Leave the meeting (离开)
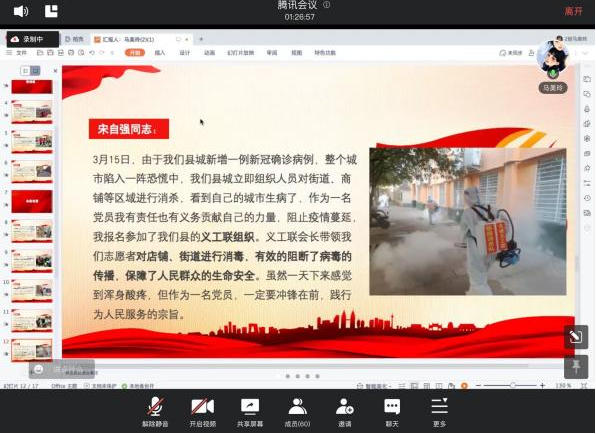Viewport: 596px width, 434px height. coord(573,11)
